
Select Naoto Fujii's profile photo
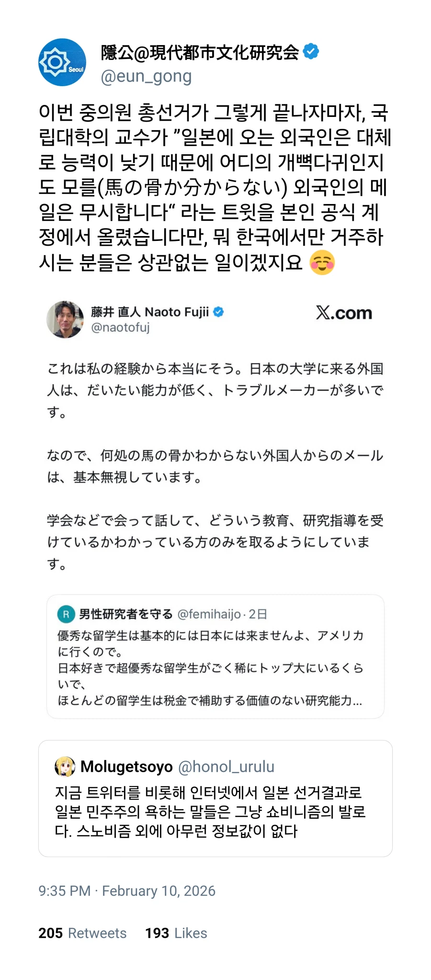(66, 319)
